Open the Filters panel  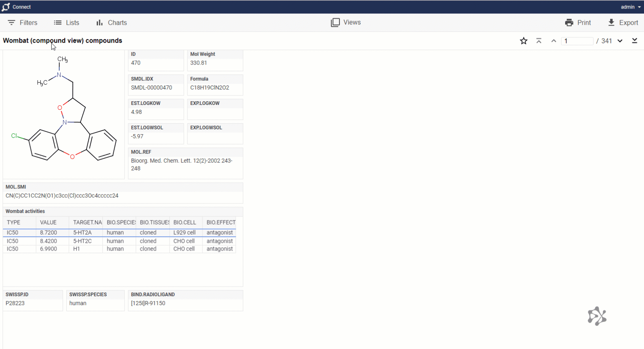[23, 23]
